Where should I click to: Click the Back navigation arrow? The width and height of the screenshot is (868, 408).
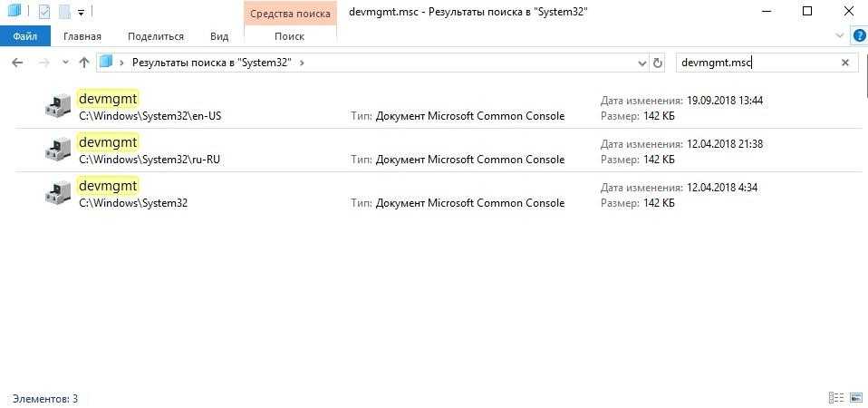pos(16,63)
